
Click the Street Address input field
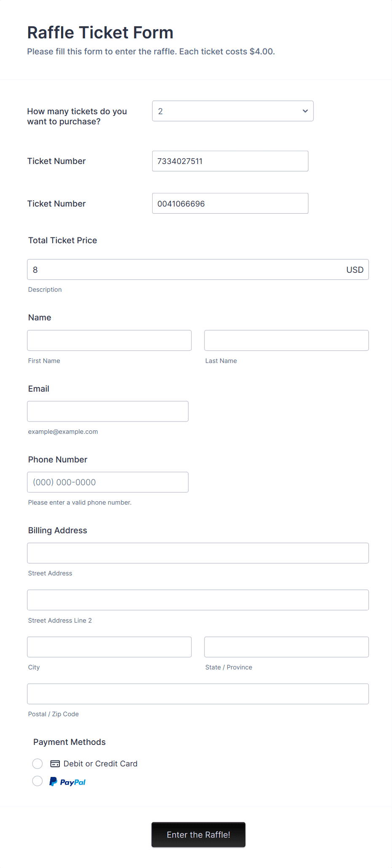[198, 553]
